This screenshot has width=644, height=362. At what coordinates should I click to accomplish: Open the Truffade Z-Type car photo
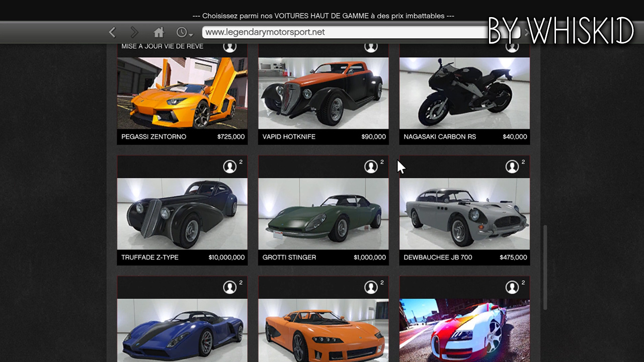[x=182, y=214]
